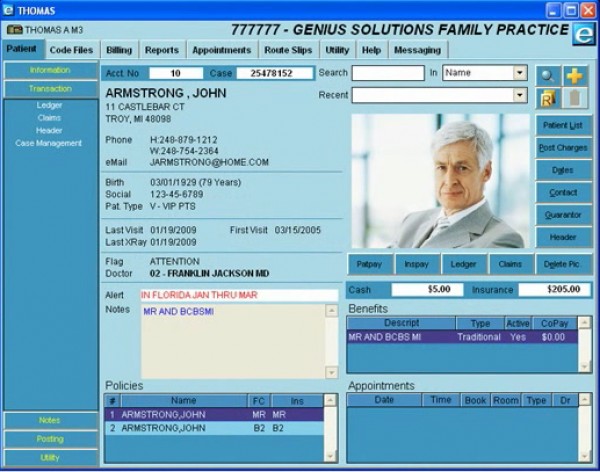The height and width of the screenshot is (472, 600).
Task: Click the Room column header in Appointments
Action: point(506,400)
